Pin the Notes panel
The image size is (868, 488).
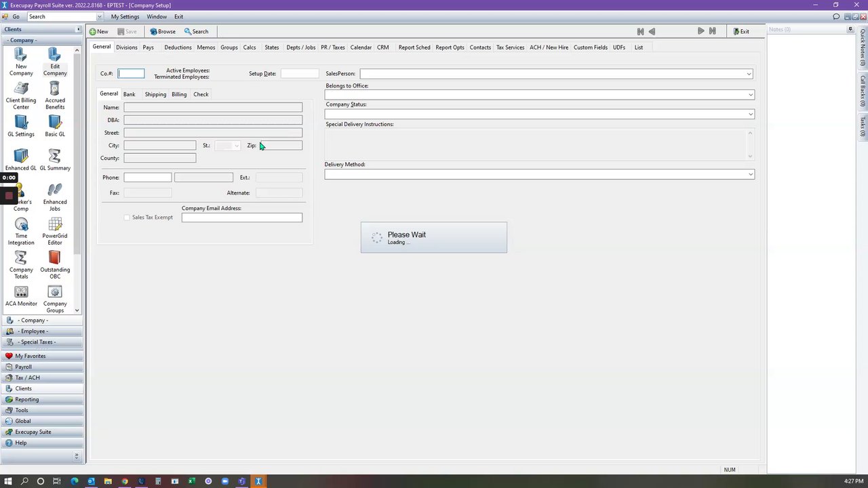(850, 29)
